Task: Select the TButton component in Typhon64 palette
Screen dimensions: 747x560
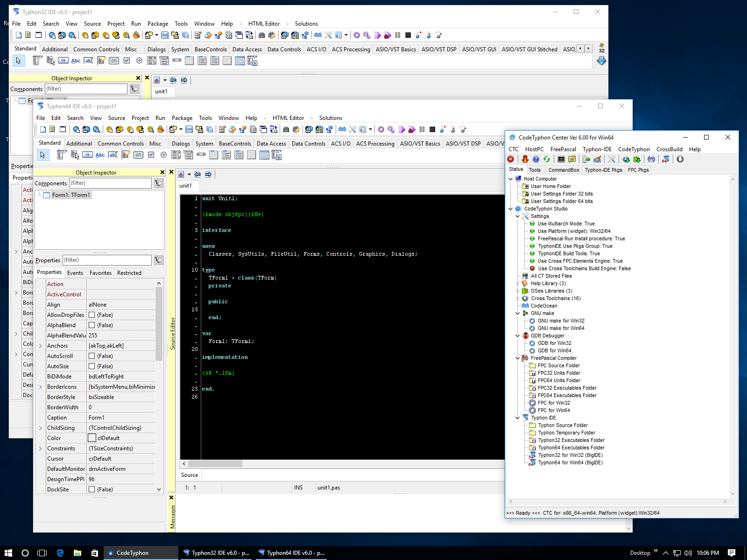Action: coord(88,155)
